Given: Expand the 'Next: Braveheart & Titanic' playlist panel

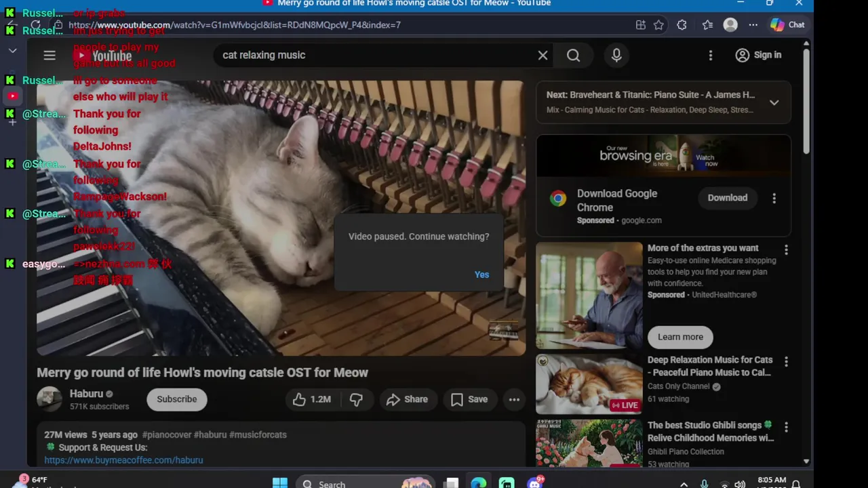Looking at the screenshot, I should (774, 102).
